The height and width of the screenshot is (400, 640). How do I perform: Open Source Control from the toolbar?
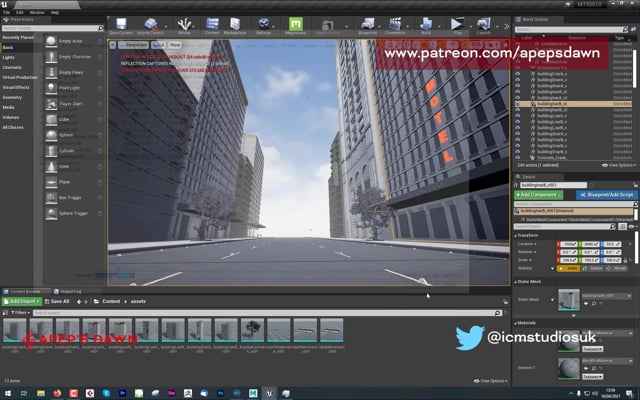click(x=150, y=24)
